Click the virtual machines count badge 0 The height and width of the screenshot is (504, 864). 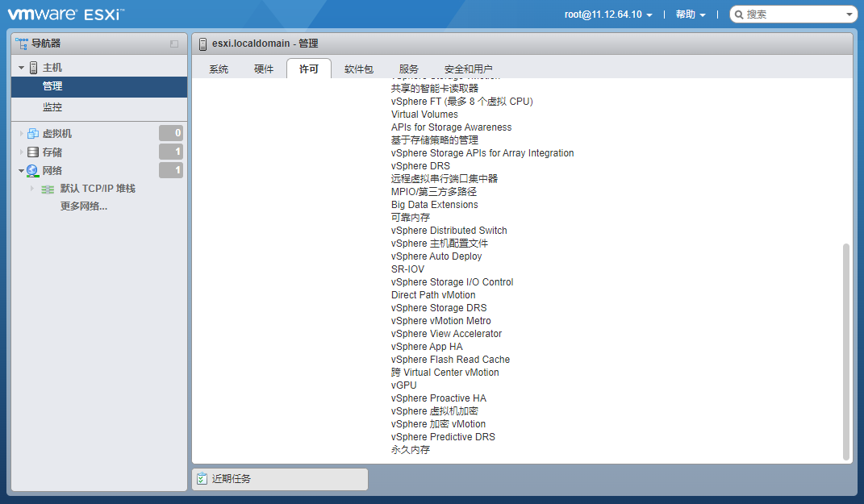pos(171,133)
